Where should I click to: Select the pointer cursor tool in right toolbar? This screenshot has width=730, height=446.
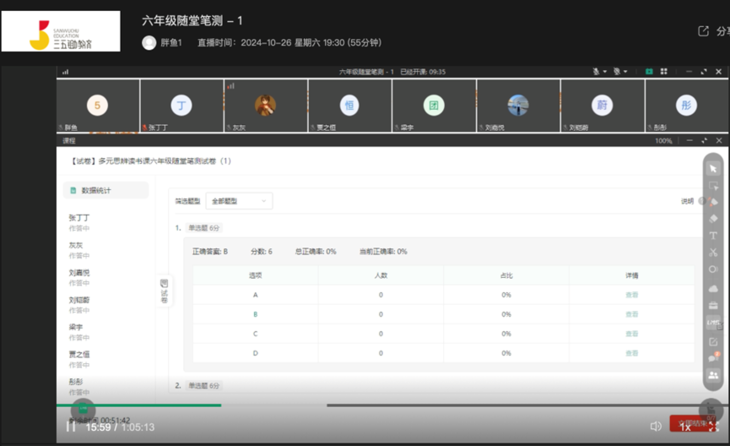pos(713,168)
